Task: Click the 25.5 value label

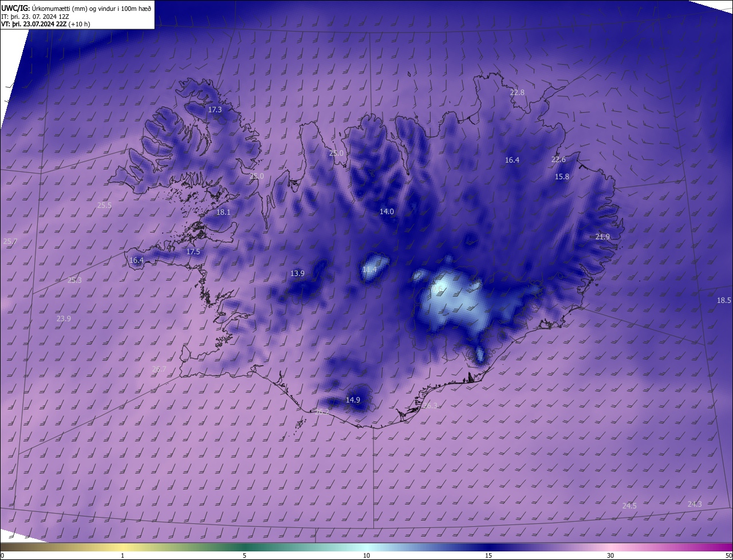Action: 104,205
